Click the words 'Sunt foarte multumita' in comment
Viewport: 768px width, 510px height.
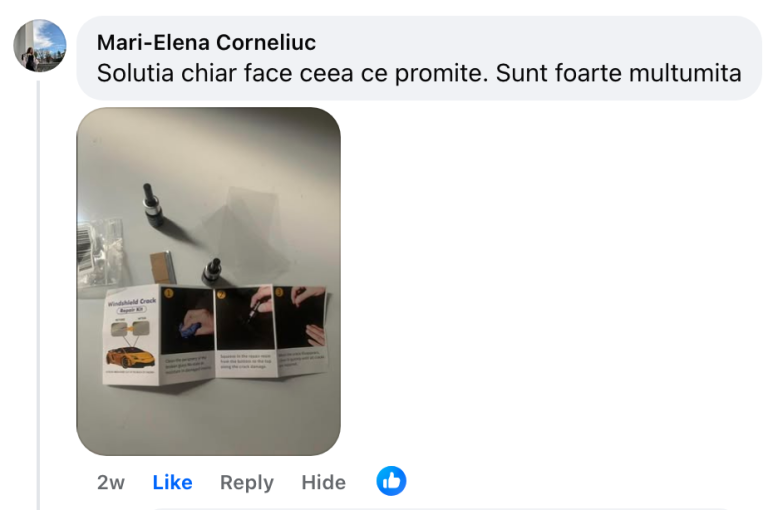pyautogui.click(x=619, y=73)
